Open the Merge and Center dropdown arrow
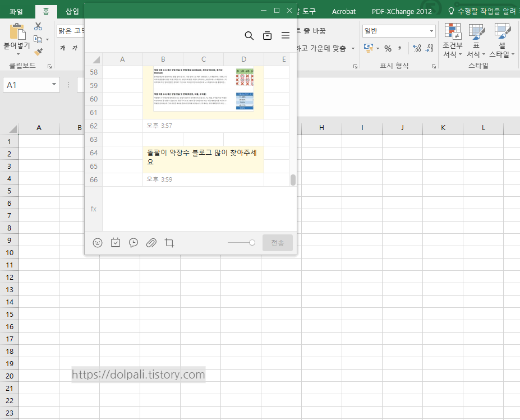 point(353,49)
